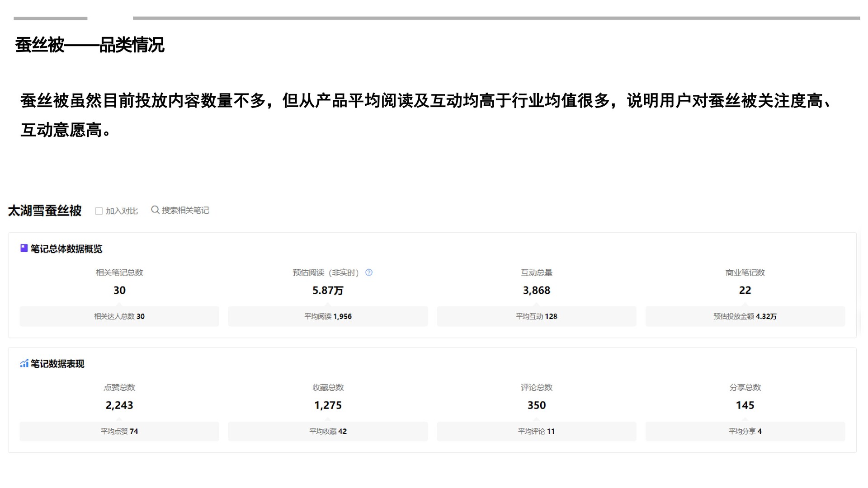Click the 相关笔记总数 label
868x488 pixels.
119,272
